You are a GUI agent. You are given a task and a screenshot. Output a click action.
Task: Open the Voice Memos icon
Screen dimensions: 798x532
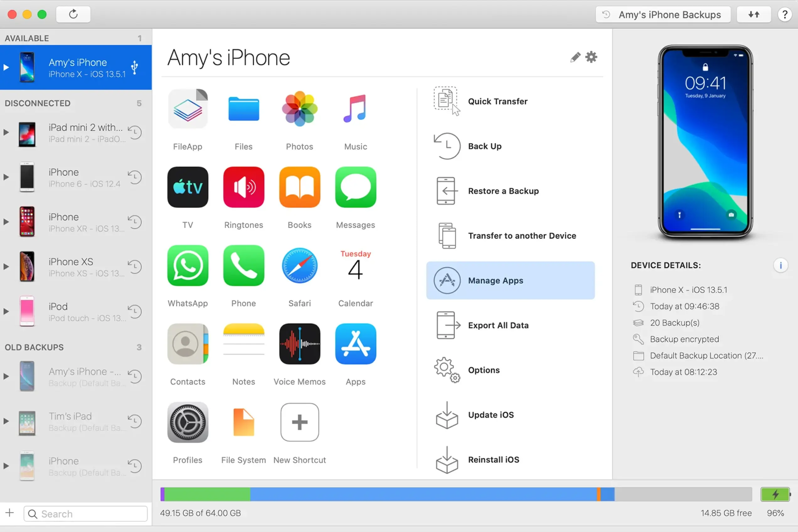pyautogui.click(x=299, y=344)
